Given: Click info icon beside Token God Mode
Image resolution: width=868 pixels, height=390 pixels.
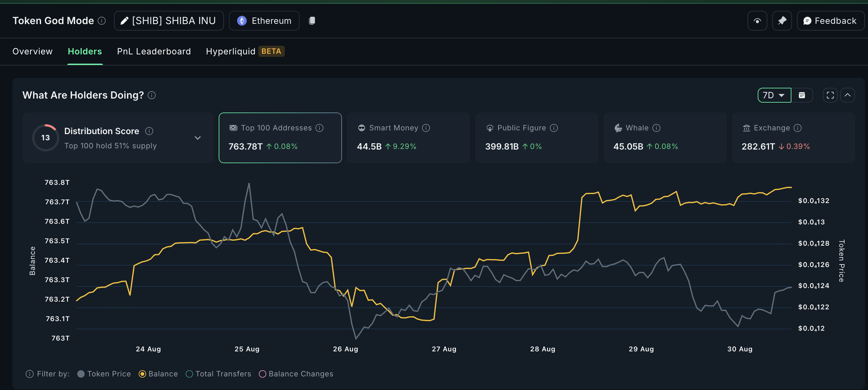Looking at the screenshot, I should (101, 21).
